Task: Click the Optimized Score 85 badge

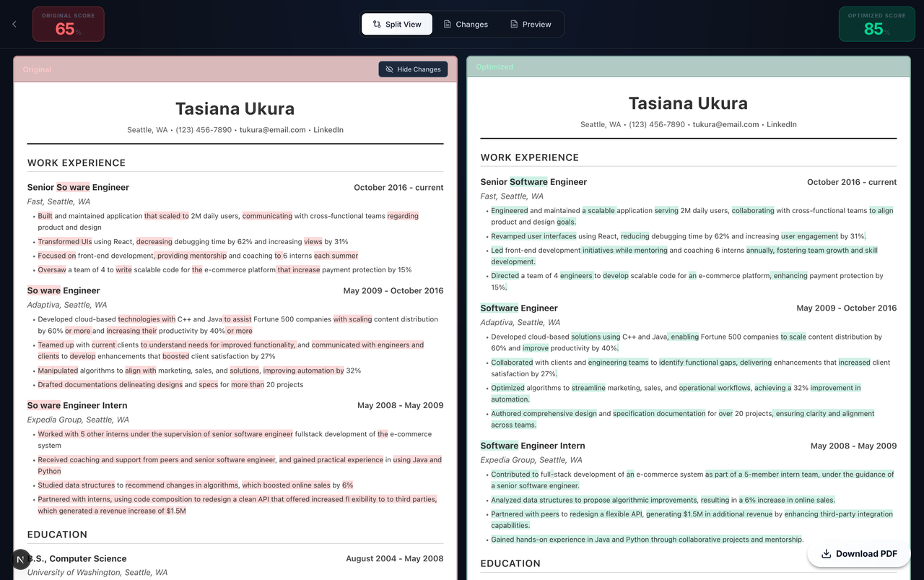Action: click(x=876, y=24)
